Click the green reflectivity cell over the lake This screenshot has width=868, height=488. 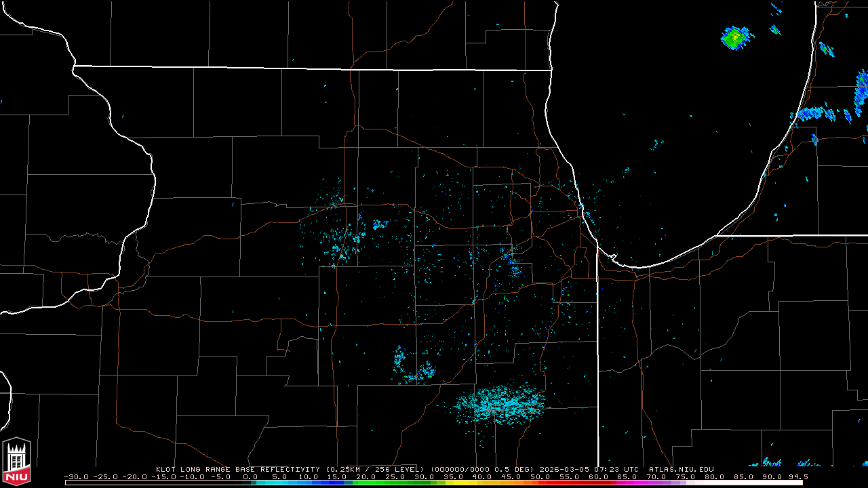(x=735, y=37)
